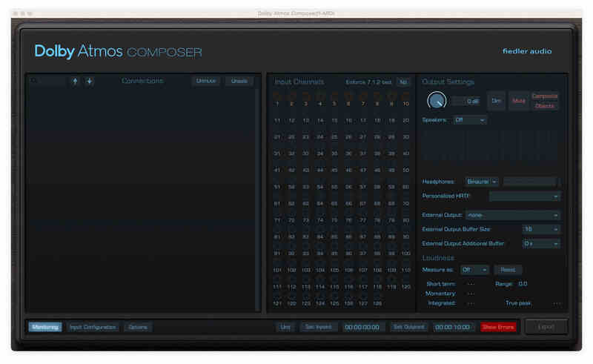Image resolution: width=593 pixels, height=364 pixels.
Task: Open the Loudness Measure as dropdown
Action: pyautogui.click(x=474, y=270)
